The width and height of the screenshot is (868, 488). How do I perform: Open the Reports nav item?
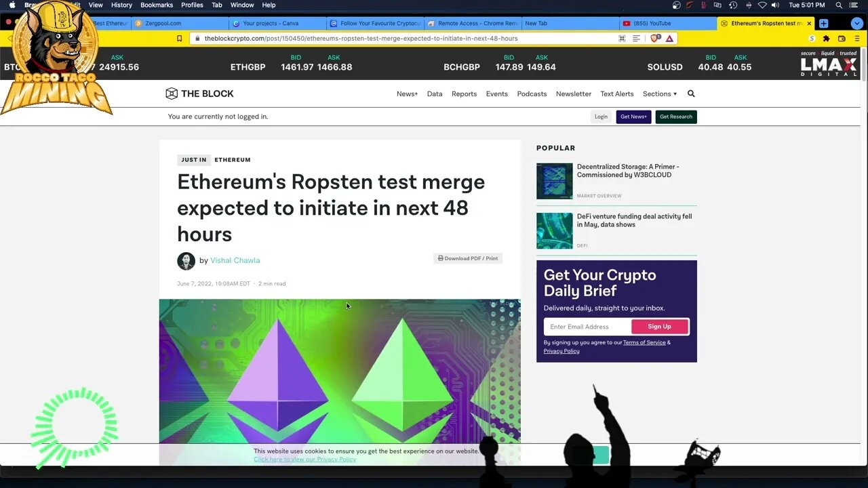coord(464,94)
